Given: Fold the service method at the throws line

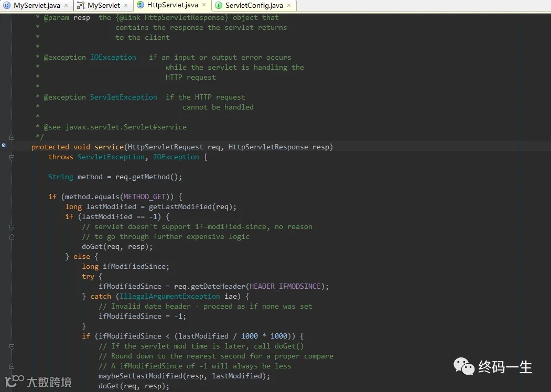Looking at the screenshot, I should point(12,157).
